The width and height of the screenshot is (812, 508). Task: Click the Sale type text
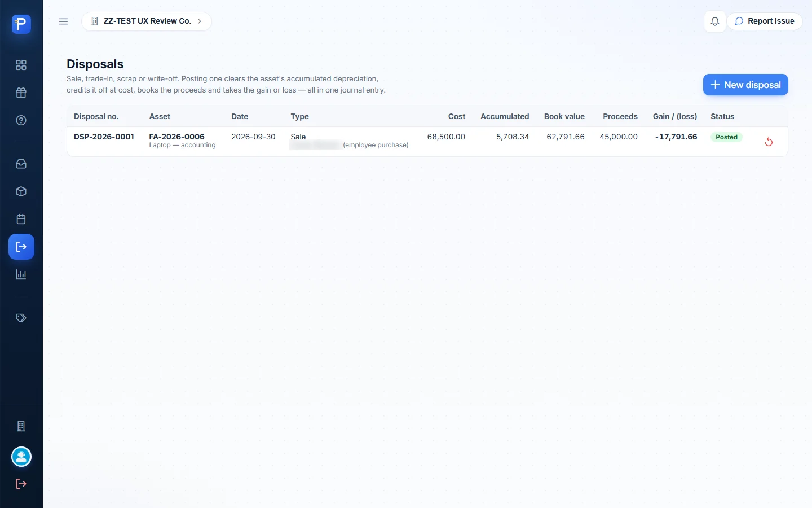tap(298, 137)
